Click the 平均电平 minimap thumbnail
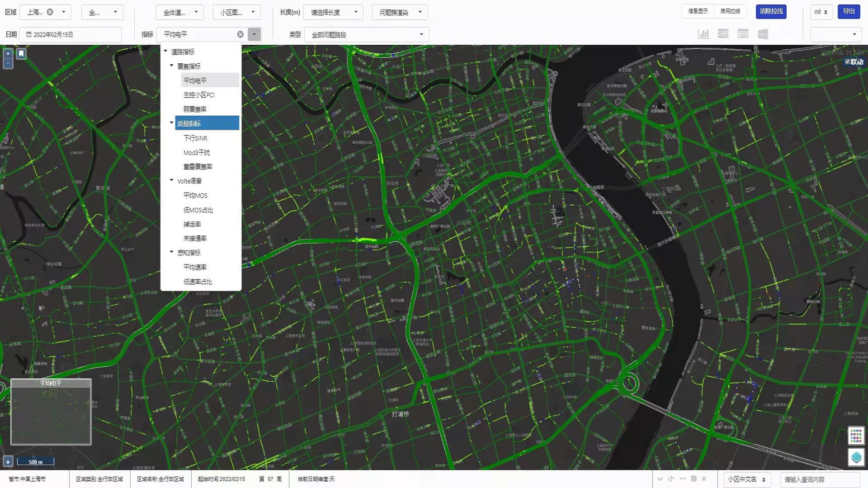The image size is (868, 488). [51, 412]
